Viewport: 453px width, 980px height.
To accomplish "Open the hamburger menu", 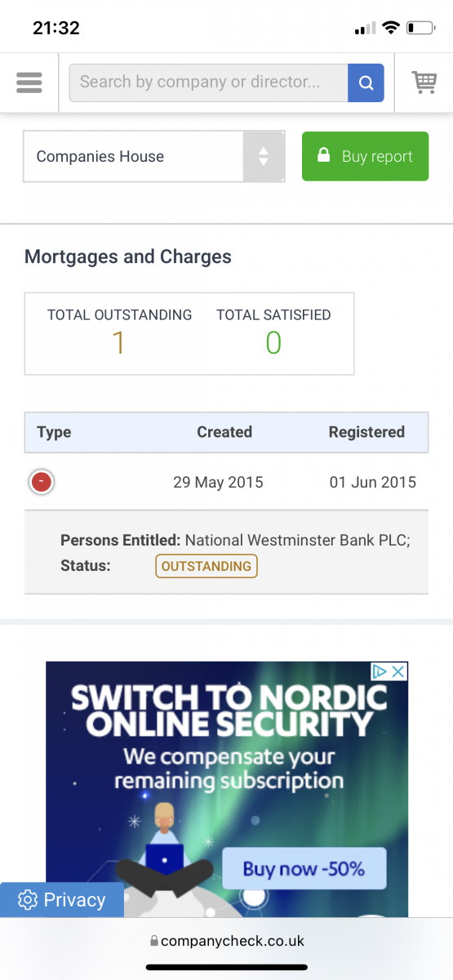I will [x=29, y=82].
